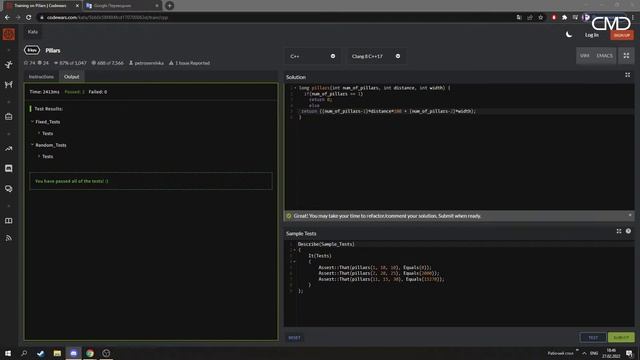The image size is (640, 360).
Task: Click the 'Passed: 1' result text
Action: (x=74, y=92)
